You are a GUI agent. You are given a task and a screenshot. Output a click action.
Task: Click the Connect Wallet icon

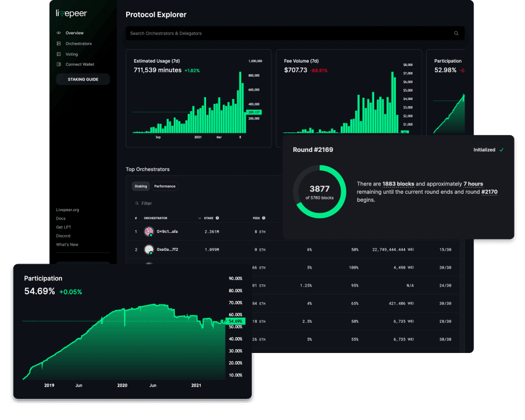click(59, 64)
